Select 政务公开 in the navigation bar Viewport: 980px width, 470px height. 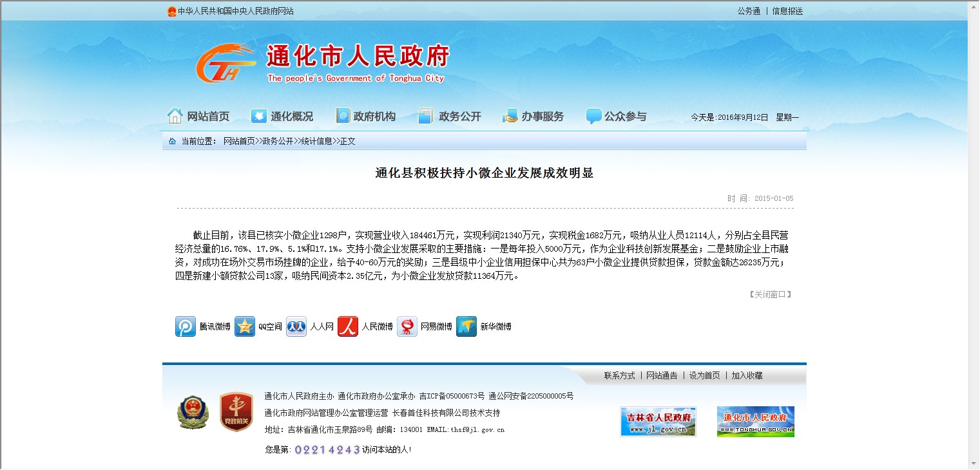click(x=450, y=117)
